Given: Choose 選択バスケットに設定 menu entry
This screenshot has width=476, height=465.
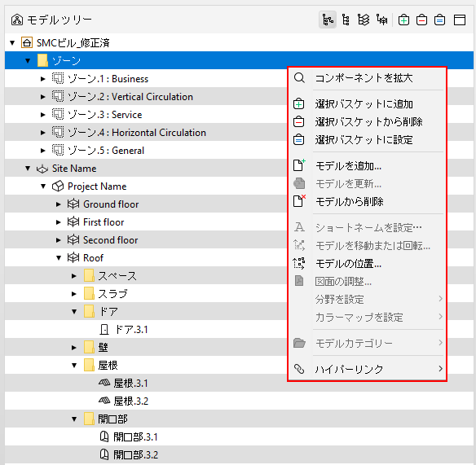Looking at the screenshot, I should coord(367,140).
